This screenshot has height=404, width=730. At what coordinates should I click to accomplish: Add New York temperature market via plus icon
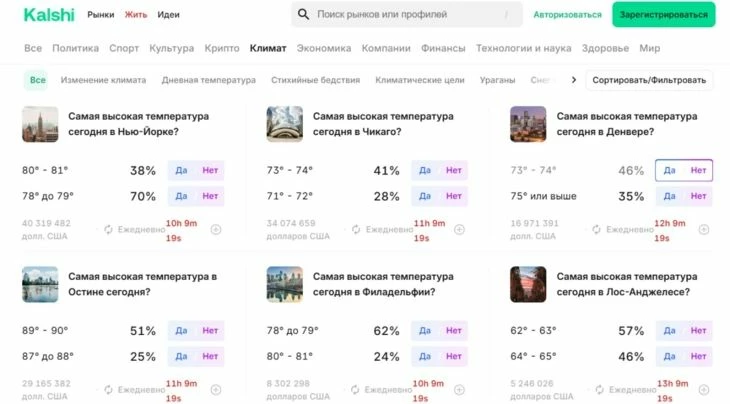click(216, 229)
